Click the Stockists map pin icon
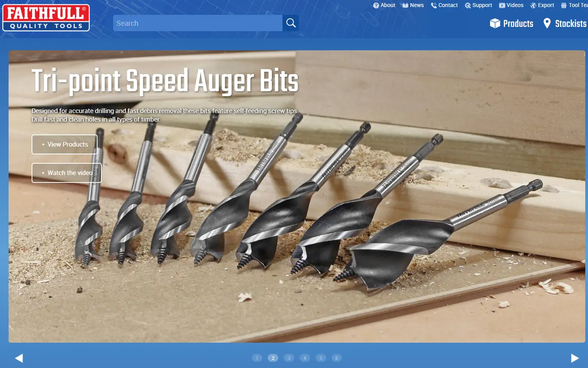Viewport: 588px width, 368px height. click(547, 23)
